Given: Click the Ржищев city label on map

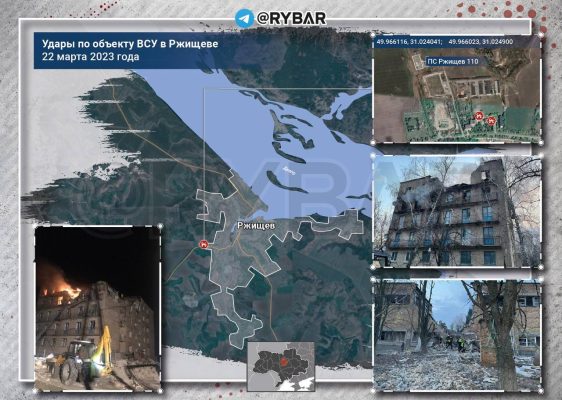Looking at the screenshot, I should click(x=256, y=226).
